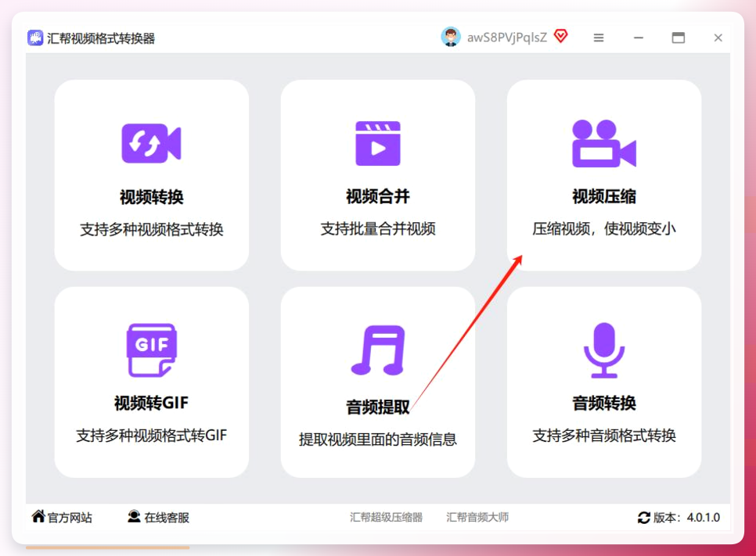The image size is (756, 556).
Task: Open the 官方网站 link
Action: [70, 518]
